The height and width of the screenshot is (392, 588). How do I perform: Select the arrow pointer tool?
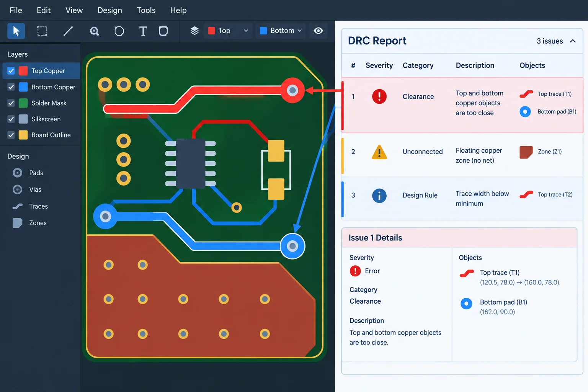16,31
